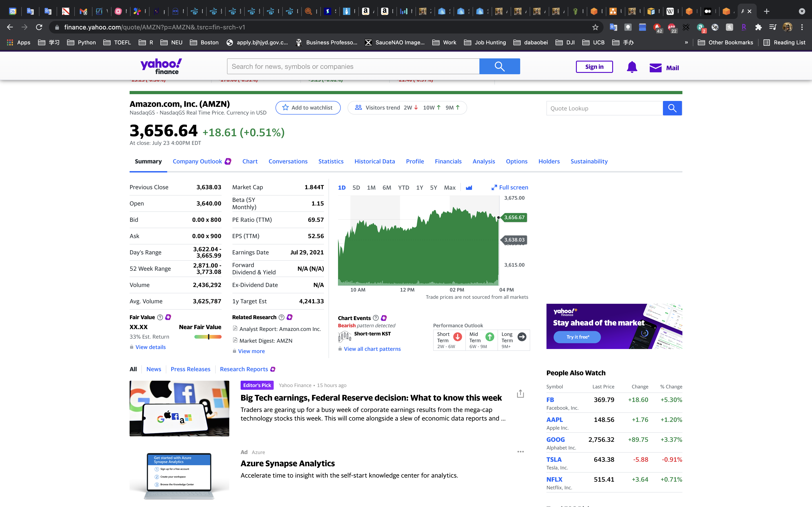Share the Big Tech earnings article
Screen dimensions: 812x507
point(520,394)
